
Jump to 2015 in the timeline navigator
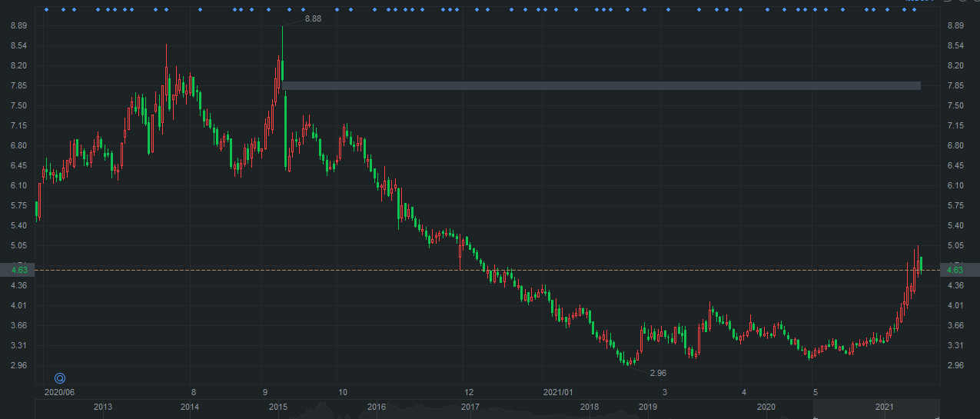[278, 407]
